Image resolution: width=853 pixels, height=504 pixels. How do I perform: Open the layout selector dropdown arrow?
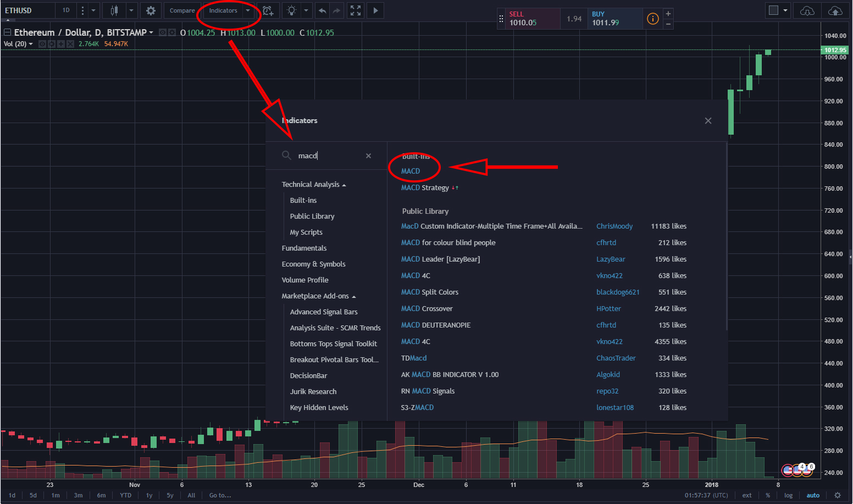coord(785,10)
